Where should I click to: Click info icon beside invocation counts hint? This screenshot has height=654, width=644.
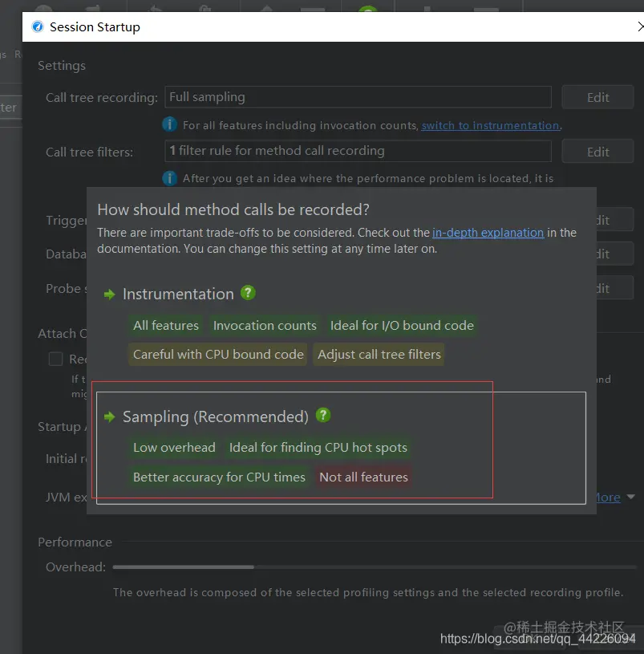[x=169, y=124]
